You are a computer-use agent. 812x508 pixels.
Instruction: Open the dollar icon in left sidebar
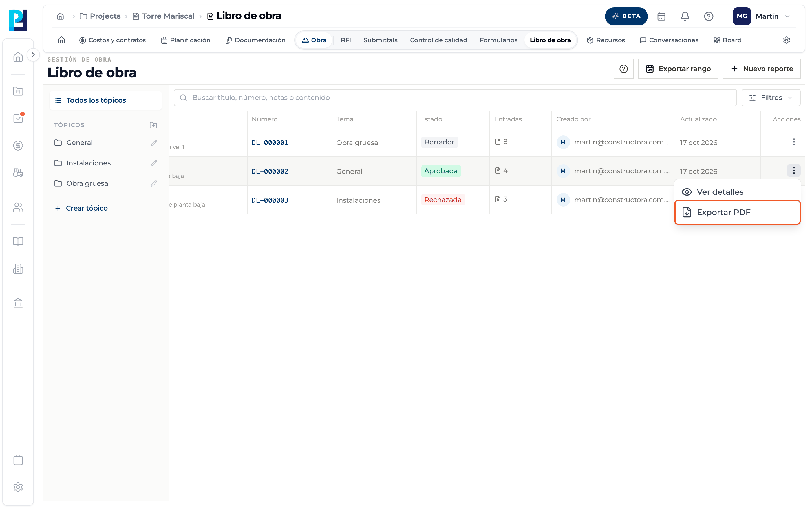pyautogui.click(x=18, y=145)
